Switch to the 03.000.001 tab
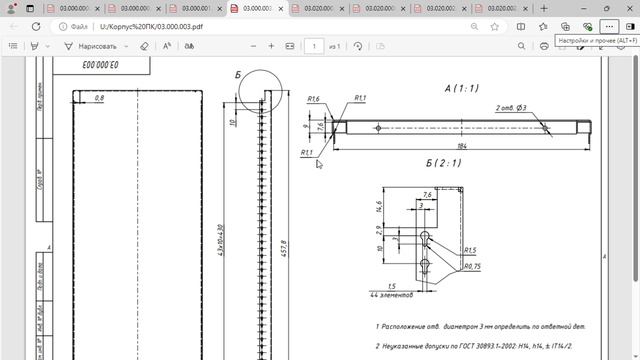 (x=196, y=8)
